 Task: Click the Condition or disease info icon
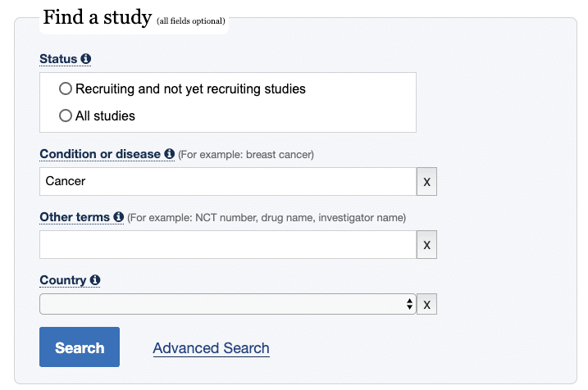point(170,153)
